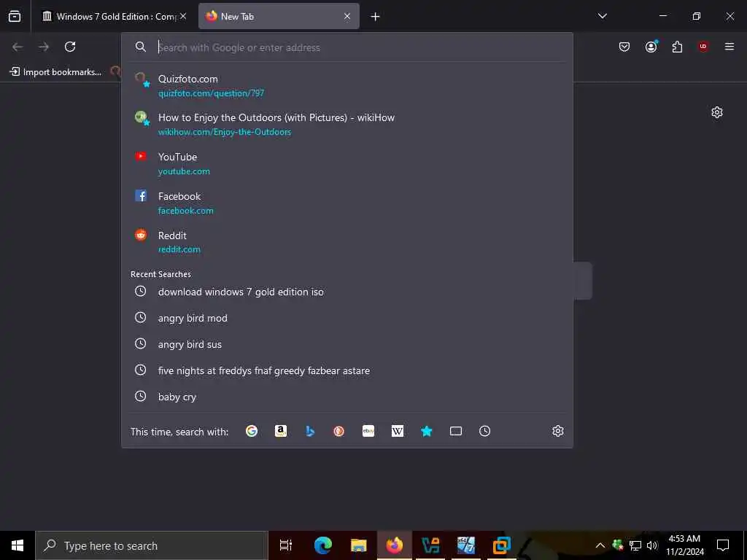Image resolution: width=747 pixels, height=560 pixels.
Task: Open the Firefox application menu
Action: pyautogui.click(x=729, y=47)
